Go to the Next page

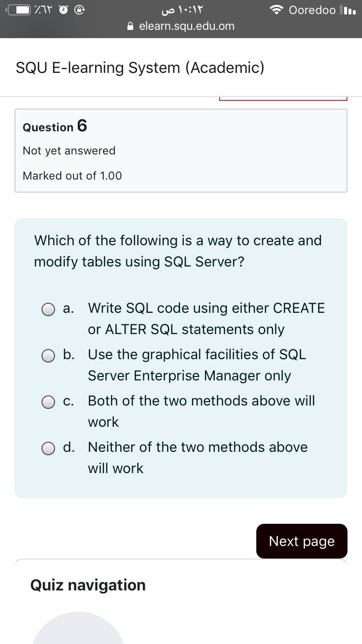[x=302, y=541]
